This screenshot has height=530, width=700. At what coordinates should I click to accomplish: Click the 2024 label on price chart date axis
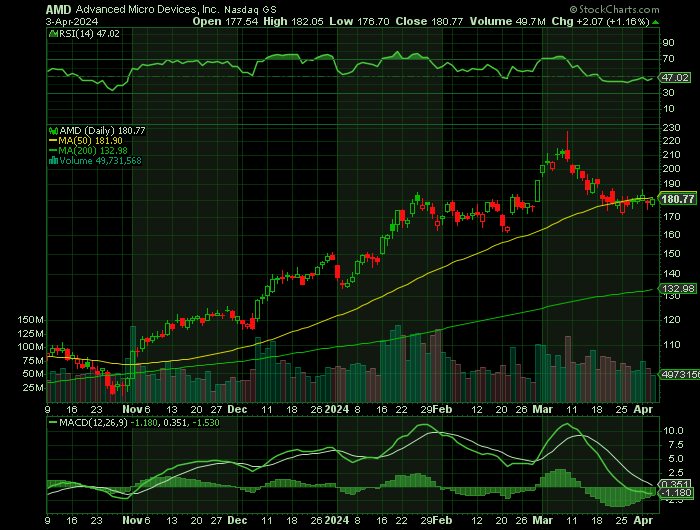click(x=337, y=409)
